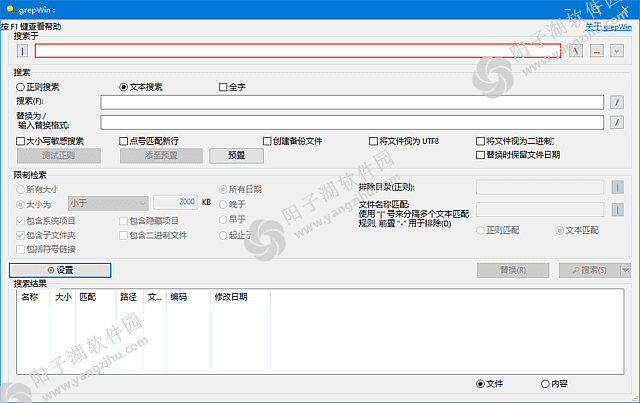The height and width of the screenshot is (403, 640).
Task: Click the button beside the exclude directories field
Action: [618, 187]
